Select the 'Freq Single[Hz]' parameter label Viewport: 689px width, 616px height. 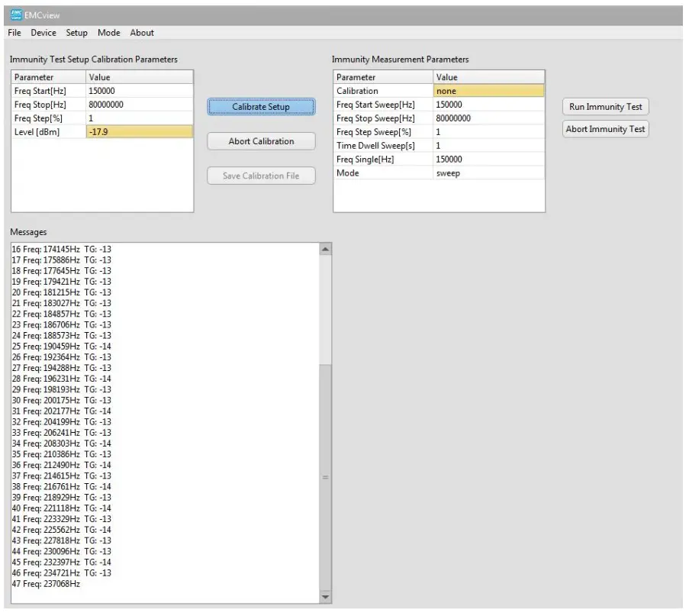(x=365, y=160)
